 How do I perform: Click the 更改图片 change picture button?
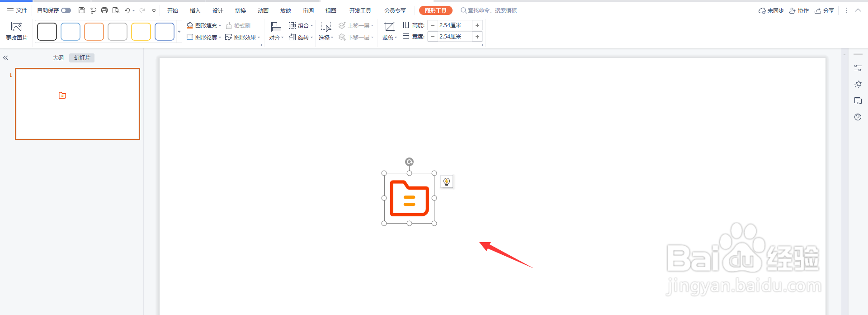[x=17, y=31]
